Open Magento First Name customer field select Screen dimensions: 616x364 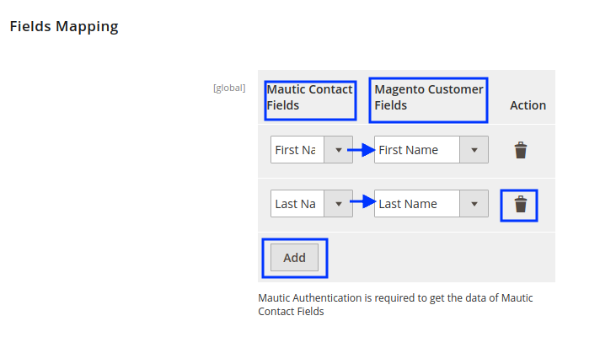(x=417, y=150)
